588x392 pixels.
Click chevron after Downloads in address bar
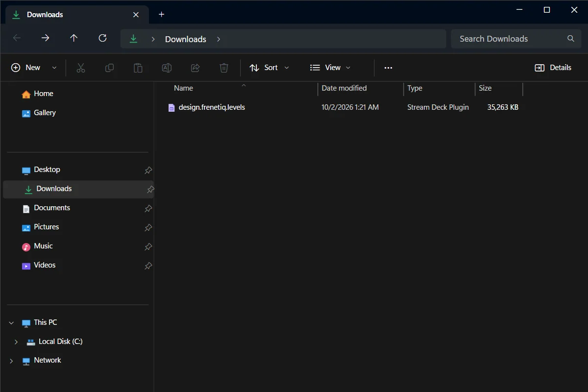[x=218, y=39]
